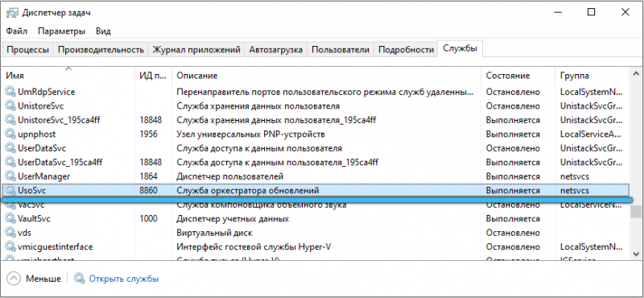Click the UserDataSvc_195ca4ff service icon
The image size is (644, 298).
[10, 162]
